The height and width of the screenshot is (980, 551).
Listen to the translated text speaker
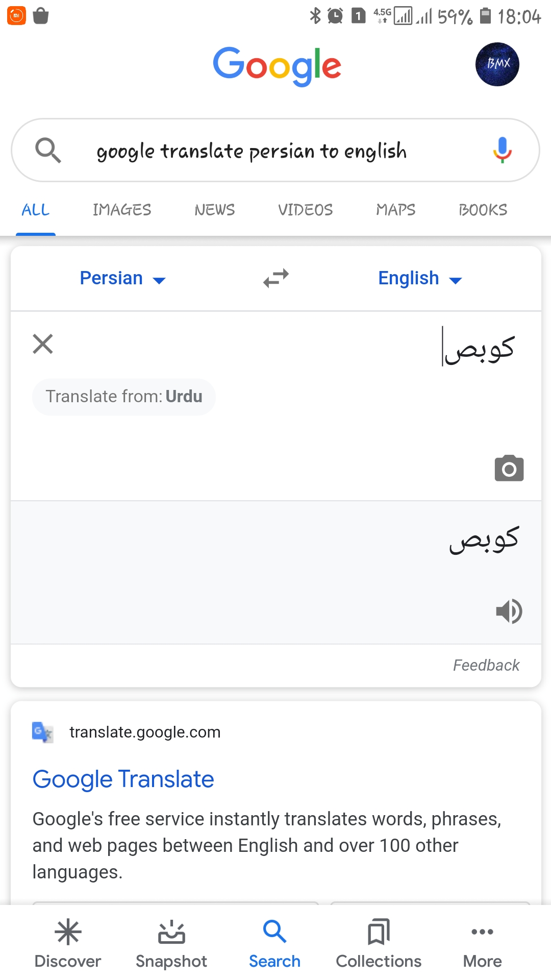(x=509, y=611)
